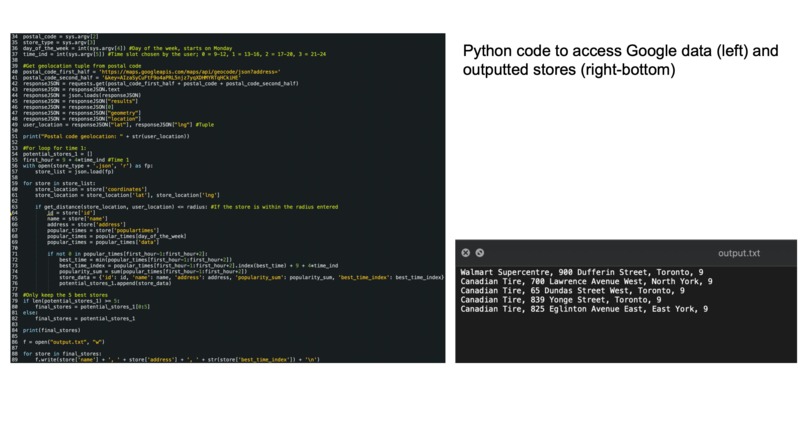This screenshot has height=436, width=806.
Task: Click the postal_code_second_half API key line
Action: click(131, 78)
